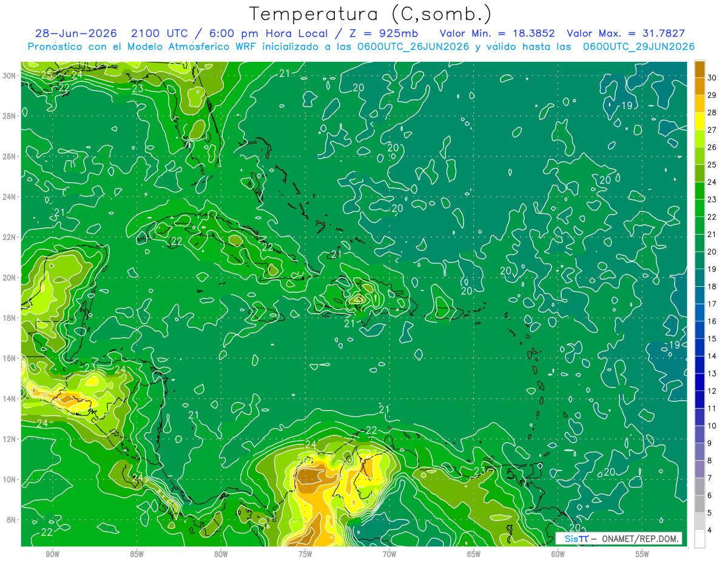Click the '85W' longitude axis label

tap(136, 554)
